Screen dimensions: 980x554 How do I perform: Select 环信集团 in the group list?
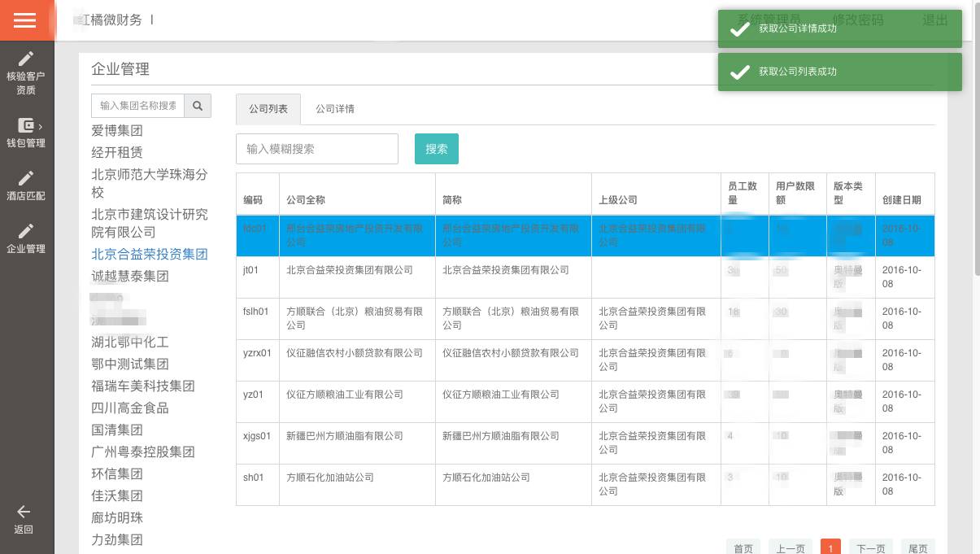[x=117, y=473]
